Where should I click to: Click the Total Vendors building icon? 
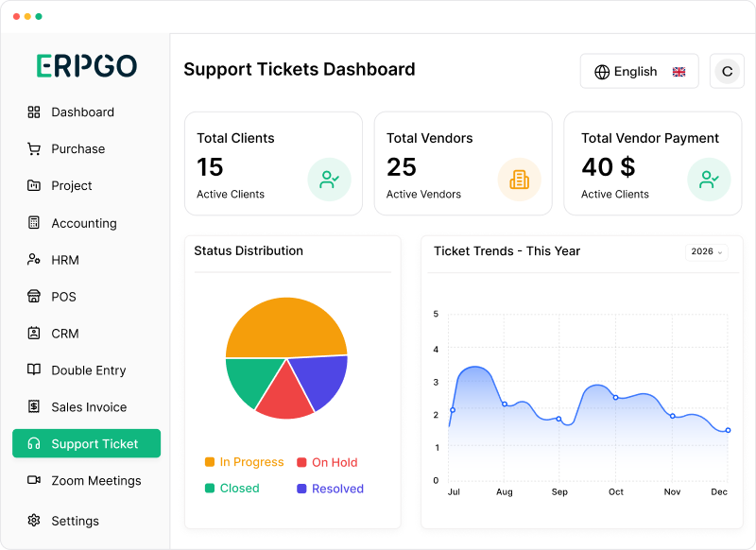(519, 180)
